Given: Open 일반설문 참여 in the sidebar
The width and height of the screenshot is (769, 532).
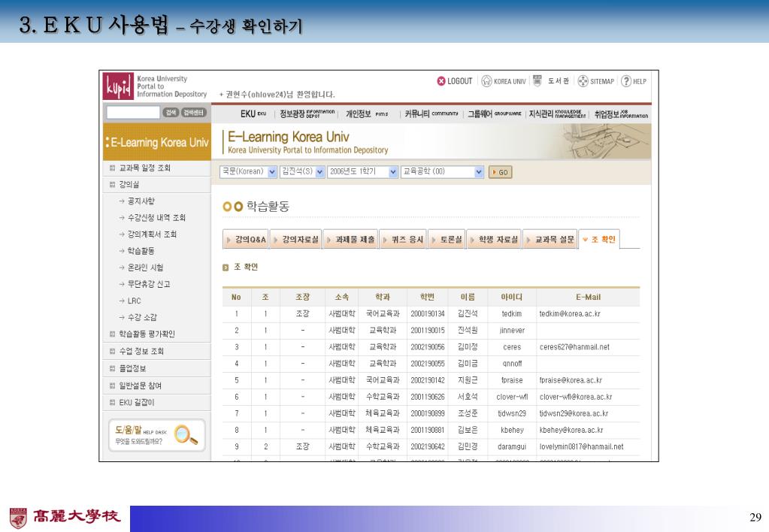Looking at the screenshot, I should point(141,386).
